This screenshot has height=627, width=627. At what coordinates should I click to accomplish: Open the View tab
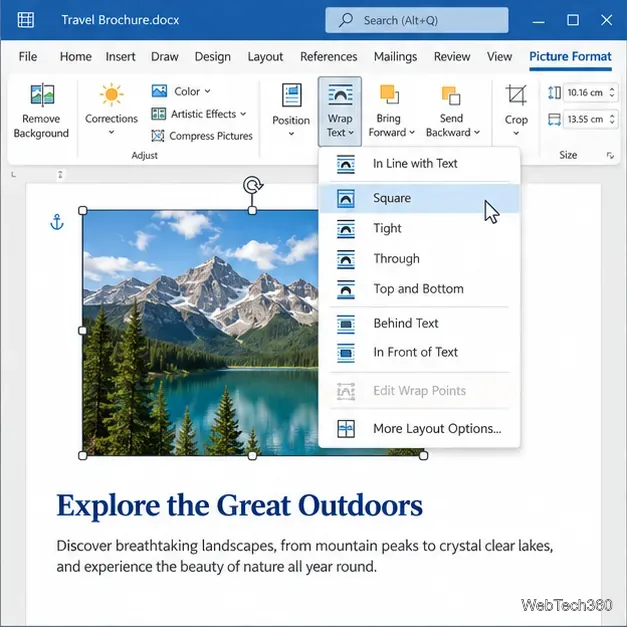tap(499, 56)
